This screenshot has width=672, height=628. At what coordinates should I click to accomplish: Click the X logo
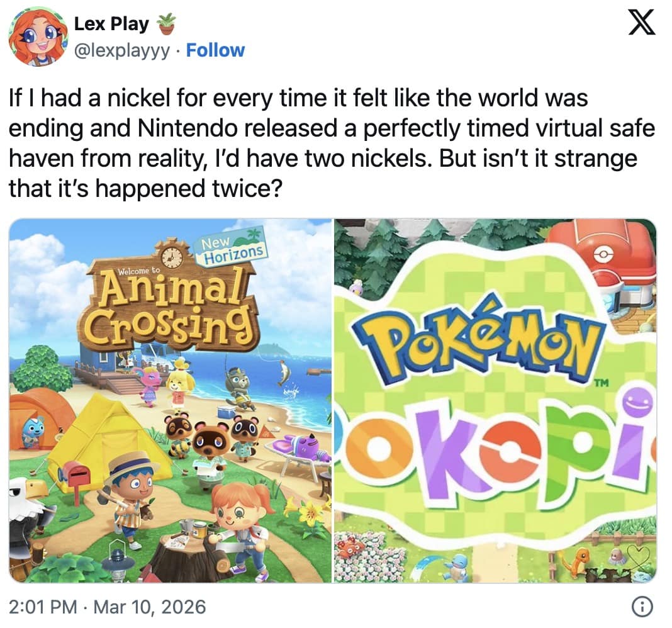[x=642, y=25]
